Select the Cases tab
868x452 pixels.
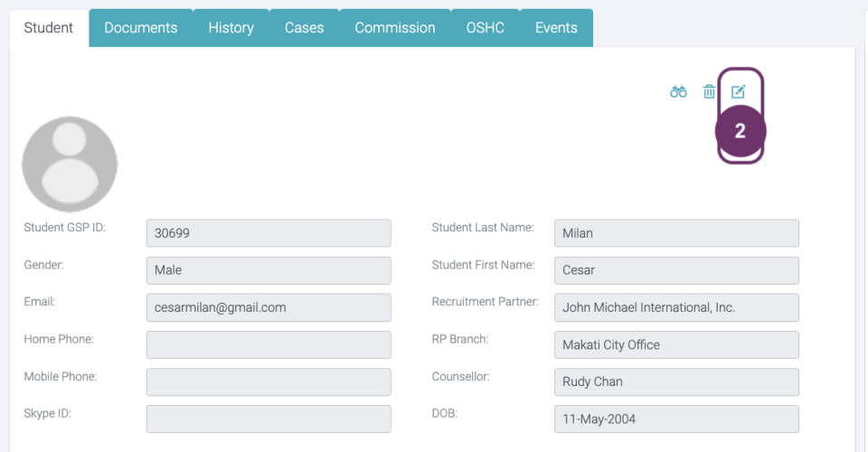(304, 28)
